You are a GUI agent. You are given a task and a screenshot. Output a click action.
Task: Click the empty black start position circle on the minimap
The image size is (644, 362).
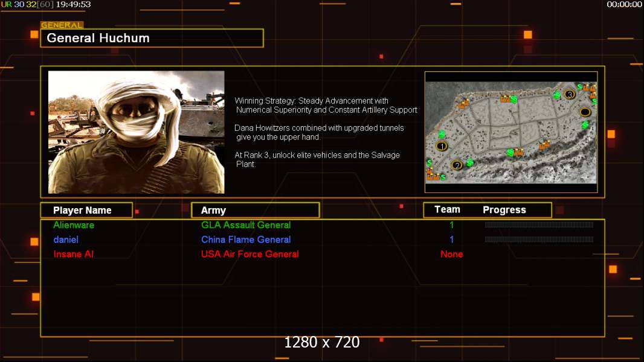pos(585,112)
